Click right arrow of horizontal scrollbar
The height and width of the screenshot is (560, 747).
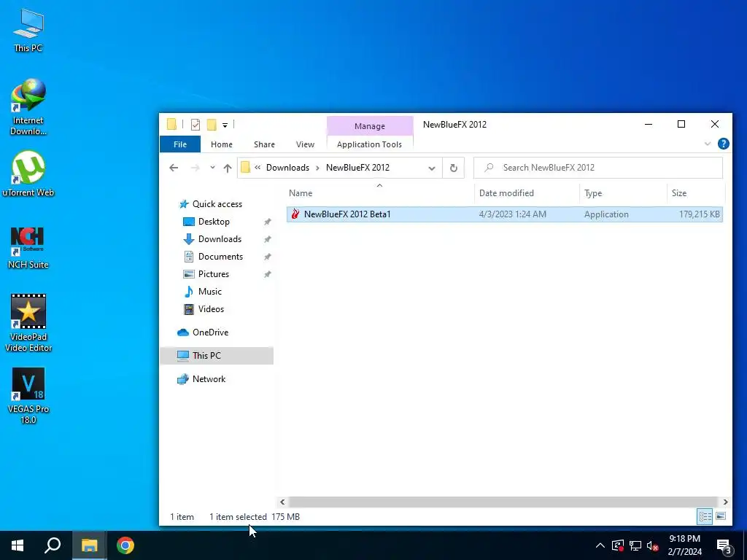click(725, 502)
